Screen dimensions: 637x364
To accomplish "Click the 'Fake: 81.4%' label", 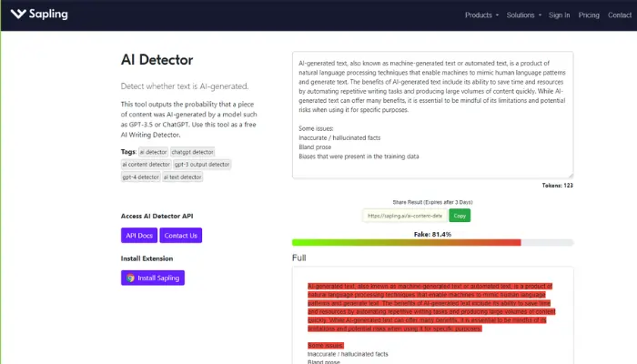I will point(432,235).
